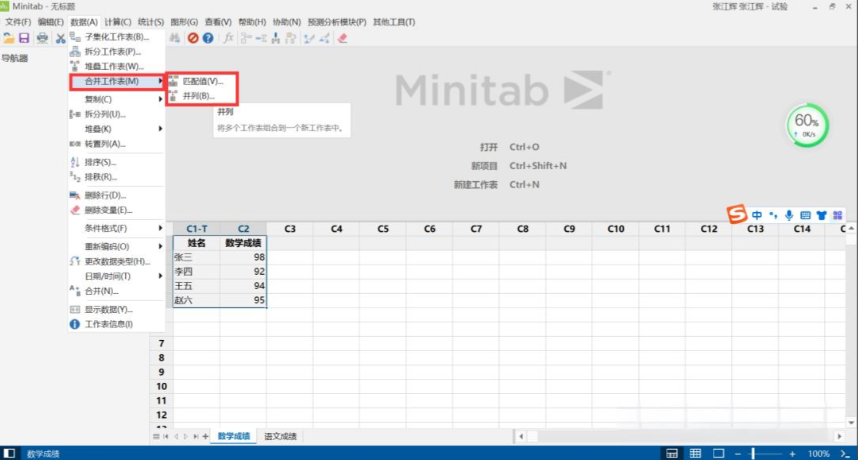Open the 文件(F) menu
The width and height of the screenshot is (858, 460).
coord(18,22)
